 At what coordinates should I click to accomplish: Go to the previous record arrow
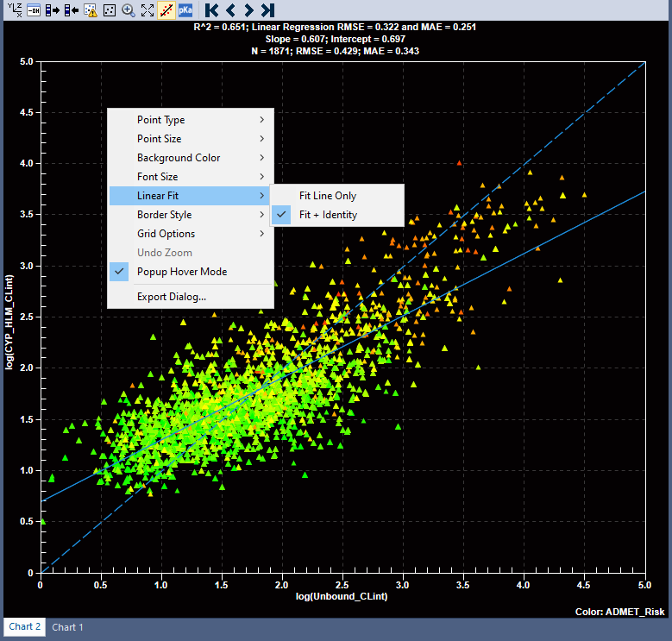pyautogui.click(x=230, y=10)
